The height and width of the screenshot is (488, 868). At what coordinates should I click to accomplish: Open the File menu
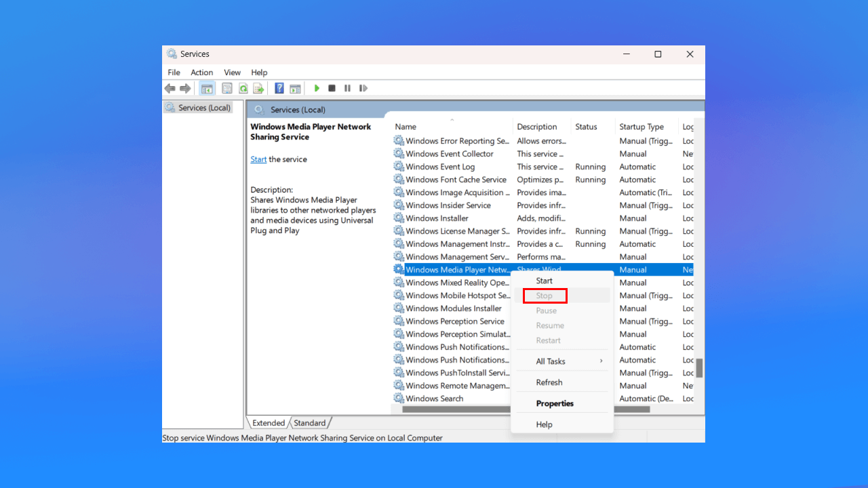pyautogui.click(x=174, y=73)
